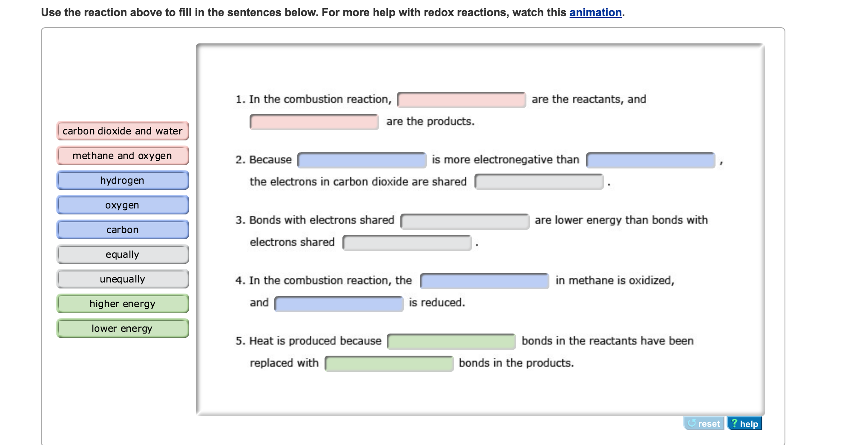The image size is (868, 445).
Task: Open the redox reactions animation link
Action: pyautogui.click(x=595, y=12)
